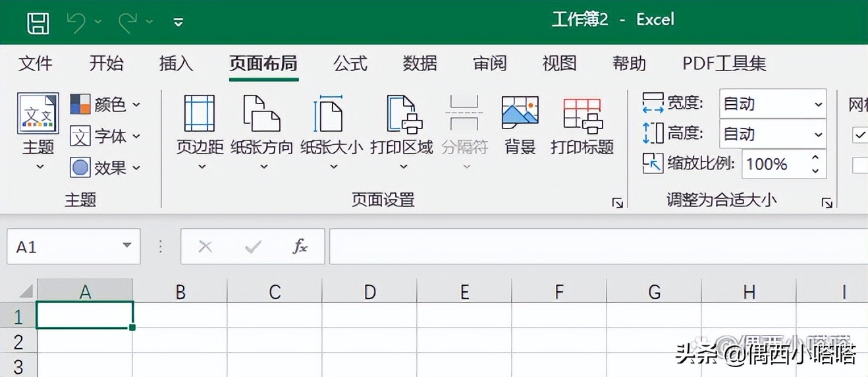Open the 主题 themes gallery icon
The height and width of the screenshot is (377, 868).
38,113
